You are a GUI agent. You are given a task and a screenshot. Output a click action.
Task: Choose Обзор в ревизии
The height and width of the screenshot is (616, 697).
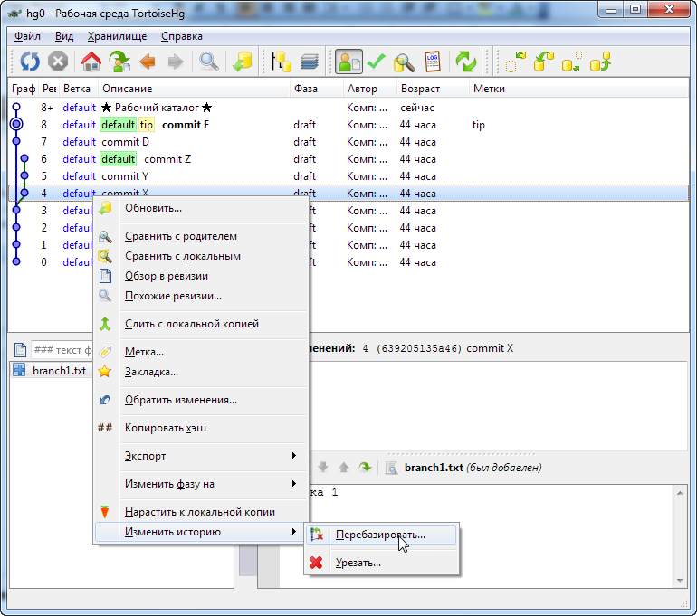pyautogui.click(x=200, y=276)
